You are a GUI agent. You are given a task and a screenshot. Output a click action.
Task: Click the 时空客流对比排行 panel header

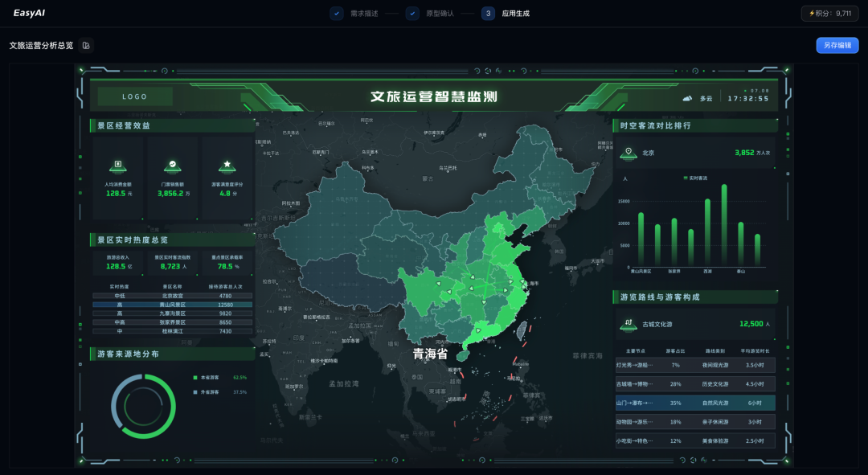coord(695,125)
